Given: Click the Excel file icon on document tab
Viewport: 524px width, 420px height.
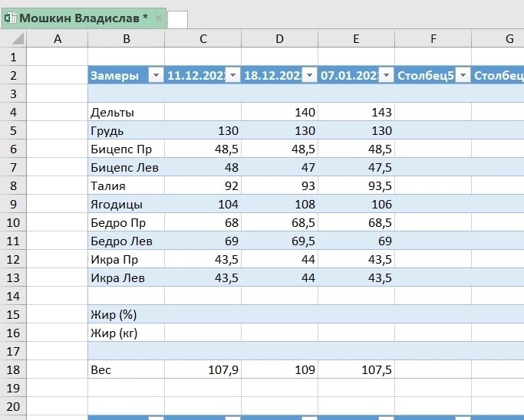Looking at the screenshot, I should pyautogui.click(x=11, y=18).
